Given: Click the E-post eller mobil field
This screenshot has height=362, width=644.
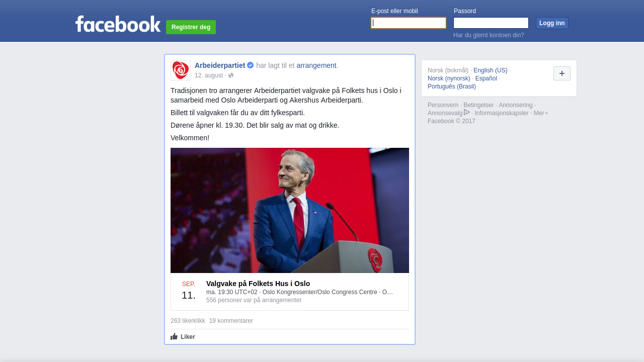Looking at the screenshot, I should point(409,23).
